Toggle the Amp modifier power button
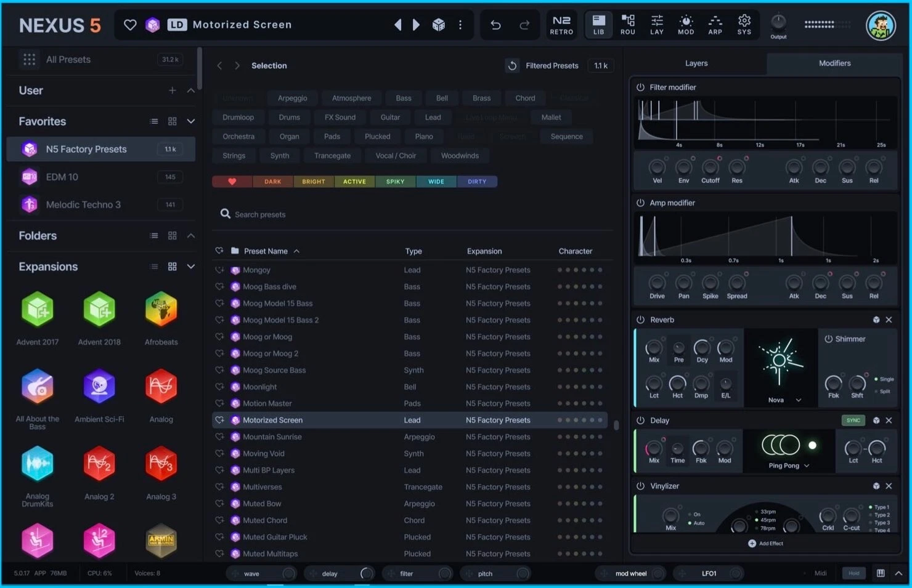 click(x=640, y=203)
